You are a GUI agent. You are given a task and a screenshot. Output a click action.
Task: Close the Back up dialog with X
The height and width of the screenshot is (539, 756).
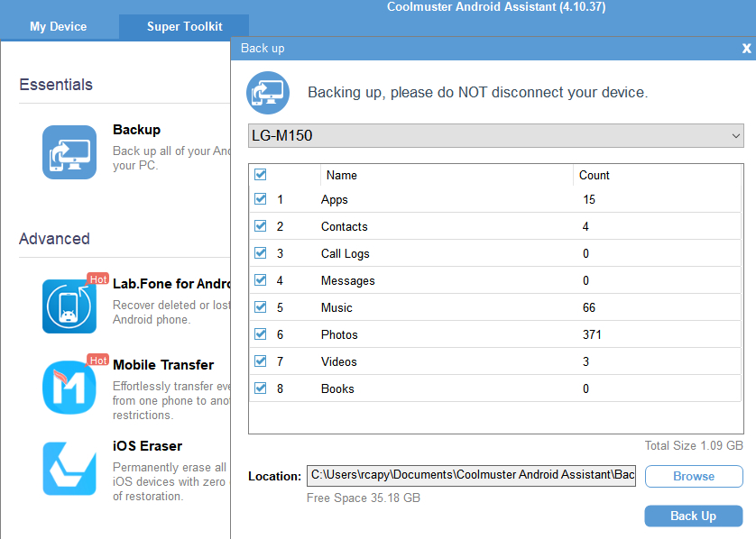point(746,48)
